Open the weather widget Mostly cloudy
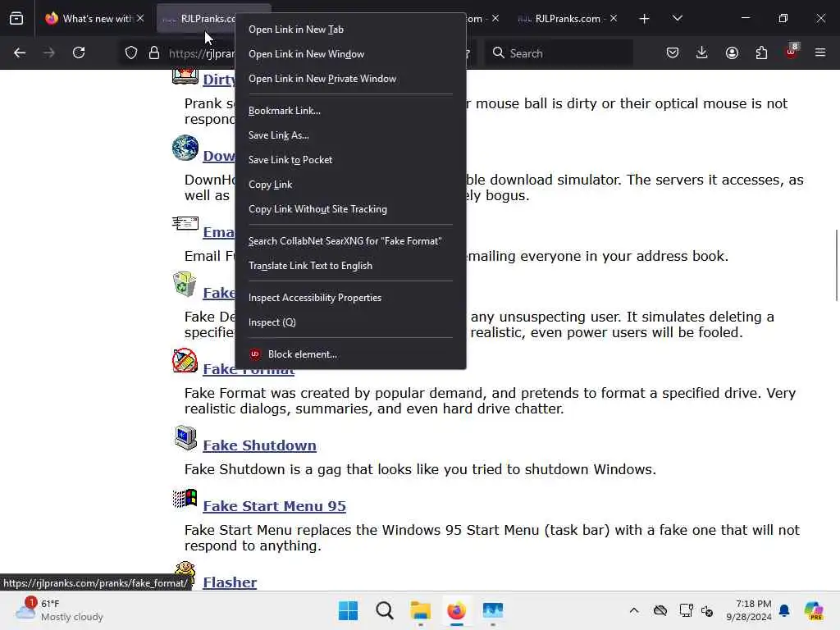840x630 pixels. (x=59, y=610)
